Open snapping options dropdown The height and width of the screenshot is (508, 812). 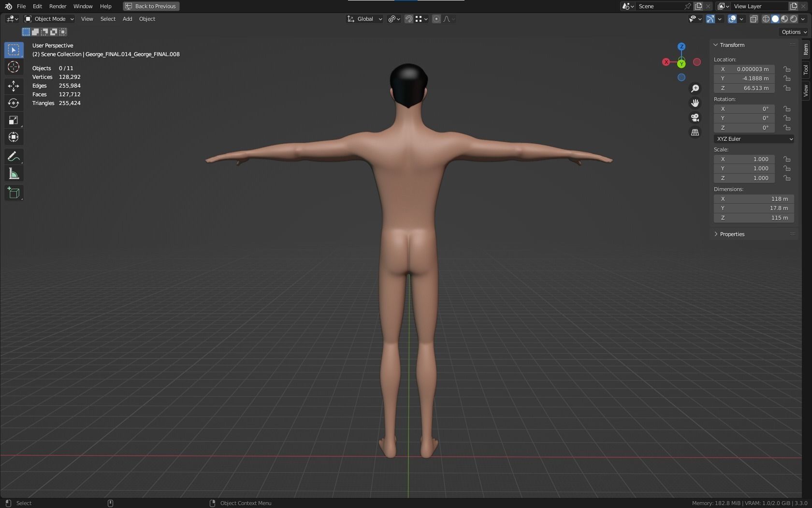[422, 19]
